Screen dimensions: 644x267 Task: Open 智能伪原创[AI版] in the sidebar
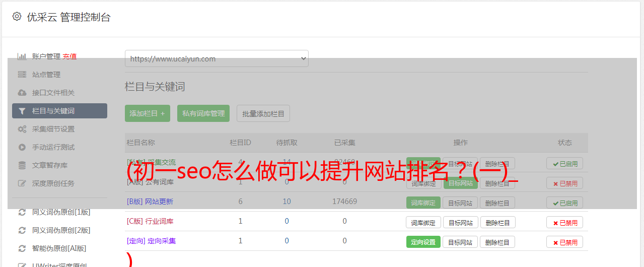tap(59, 248)
